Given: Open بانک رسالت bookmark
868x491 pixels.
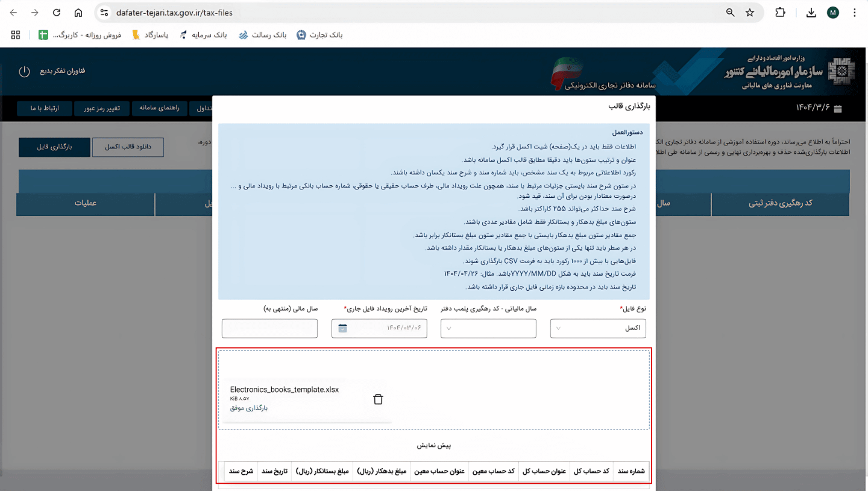Looking at the screenshot, I should coord(262,35).
